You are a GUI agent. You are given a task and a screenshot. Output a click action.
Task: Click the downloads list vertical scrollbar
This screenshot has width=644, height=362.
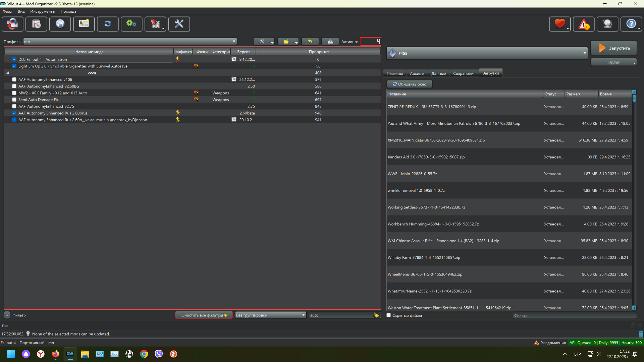pyautogui.click(x=634, y=201)
